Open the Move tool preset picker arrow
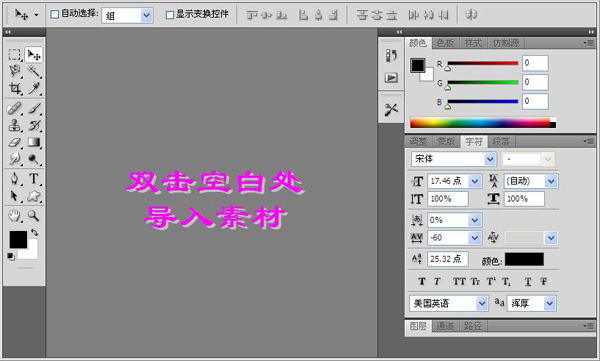 36,15
